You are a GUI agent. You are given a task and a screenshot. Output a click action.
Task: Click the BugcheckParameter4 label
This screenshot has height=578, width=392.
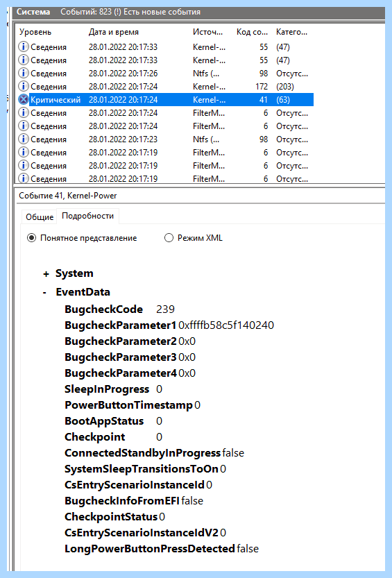(121, 373)
